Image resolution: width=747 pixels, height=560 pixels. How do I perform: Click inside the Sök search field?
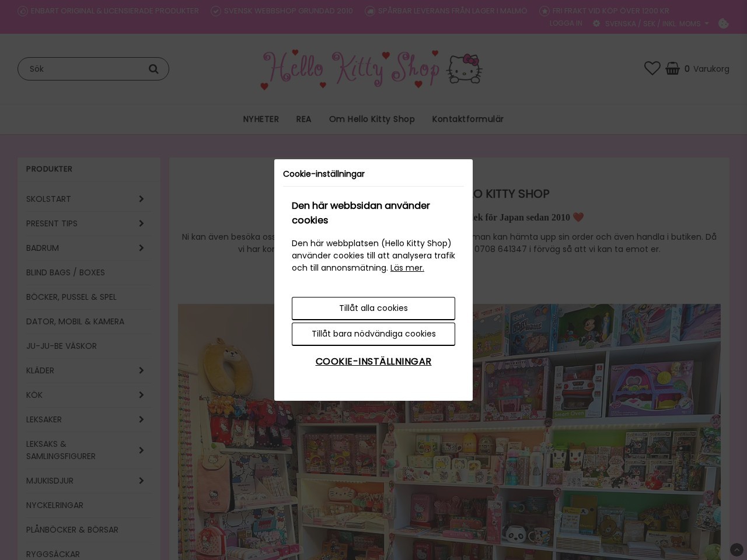coord(82,69)
